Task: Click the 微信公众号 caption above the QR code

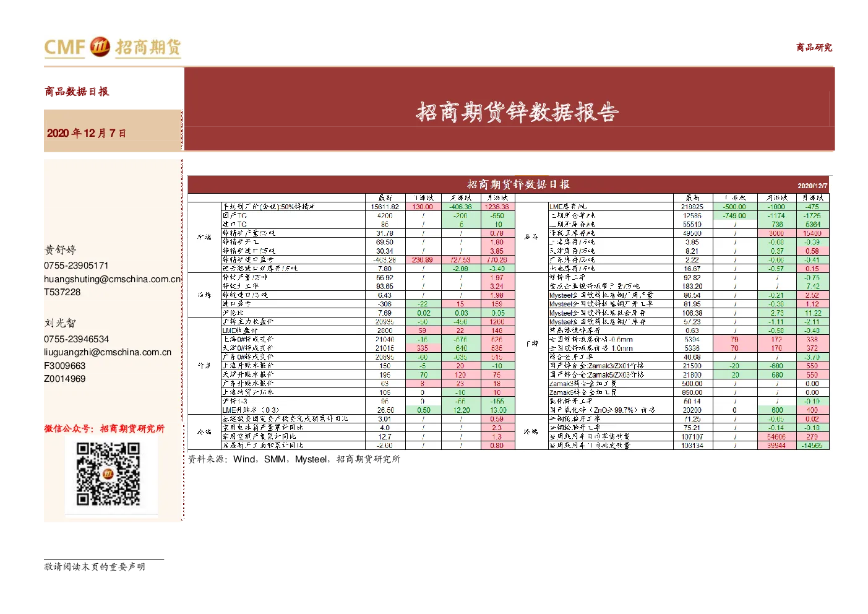Action: tap(105, 428)
